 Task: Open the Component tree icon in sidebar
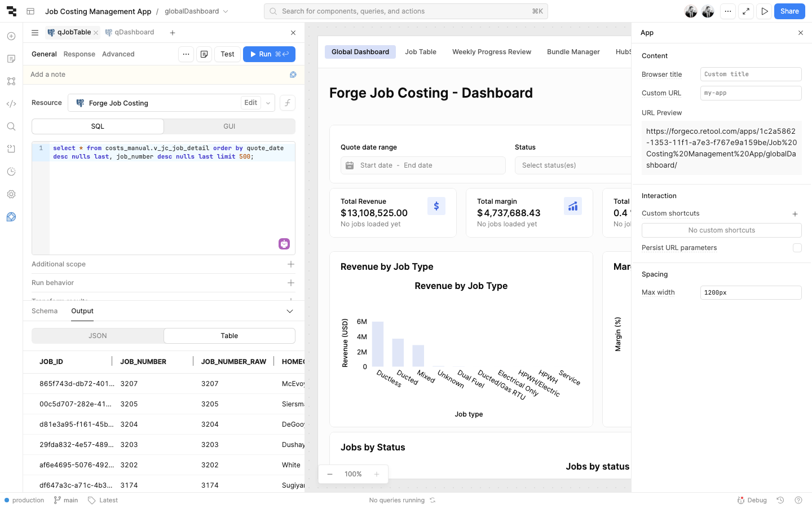pyautogui.click(x=11, y=81)
